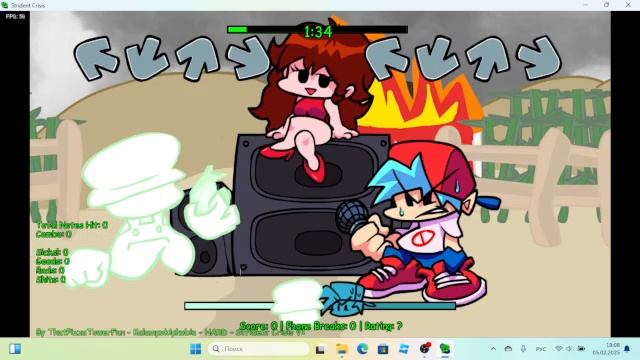Viewport: 640px width, 360px height.
Task: Switch to the Strident Crisis taskbar icon
Action: 445,349
